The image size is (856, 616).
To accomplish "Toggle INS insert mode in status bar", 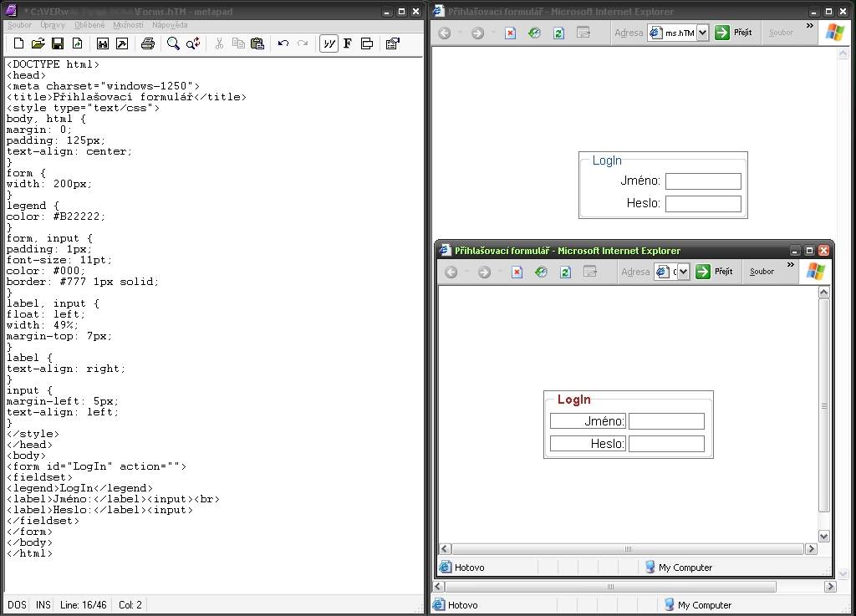I will pos(43,604).
